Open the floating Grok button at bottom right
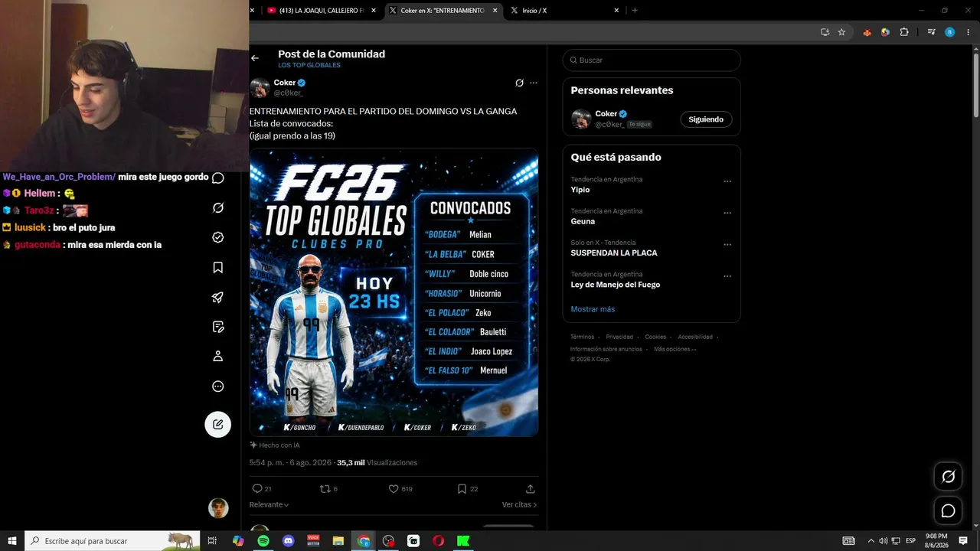This screenshot has height=551, width=980. point(948,477)
